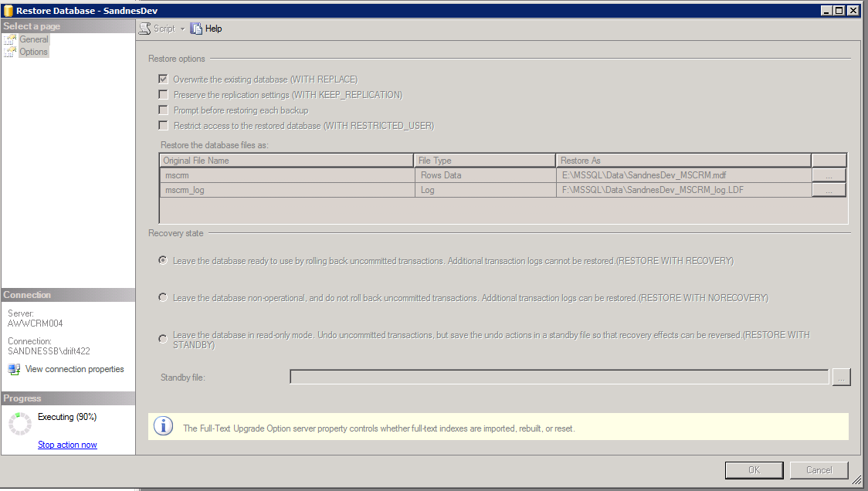Select RESTORE WITH NORECOVERY recovery state
The image size is (868, 491).
click(x=162, y=297)
